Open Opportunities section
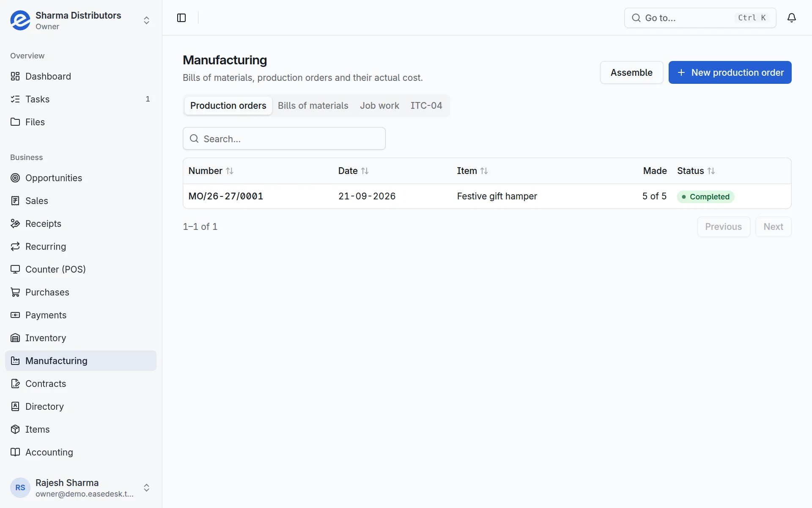Image resolution: width=812 pixels, height=508 pixels. pyautogui.click(x=81, y=178)
